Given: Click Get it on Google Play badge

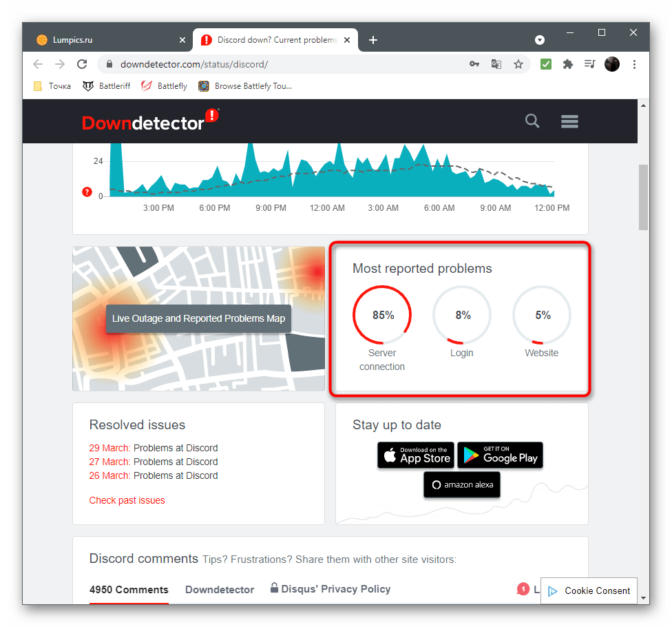Looking at the screenshot, I should 500,455.
